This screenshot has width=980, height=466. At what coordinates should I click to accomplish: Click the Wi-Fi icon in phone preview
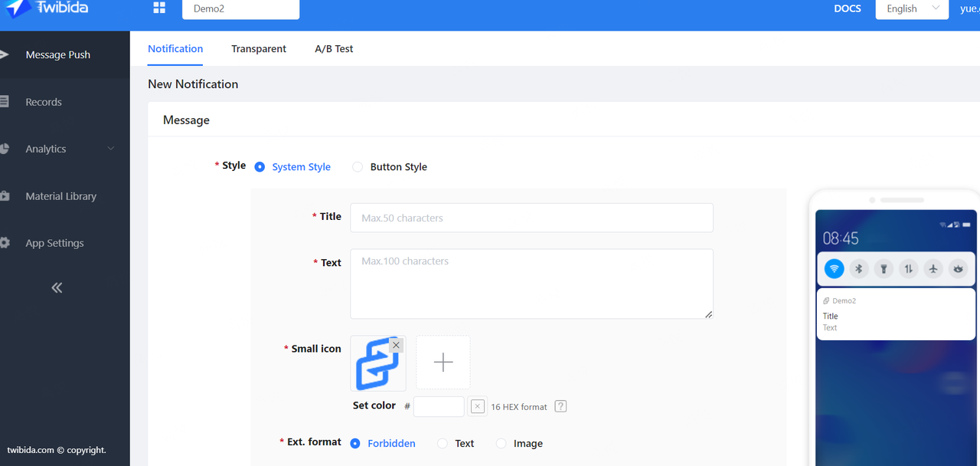(835, 269)
